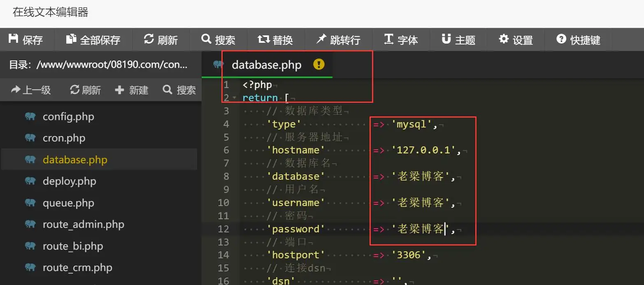Click the top toolbar Refresh (刷新) button
This screenshot has width=644, height=285.
[161, 40]
